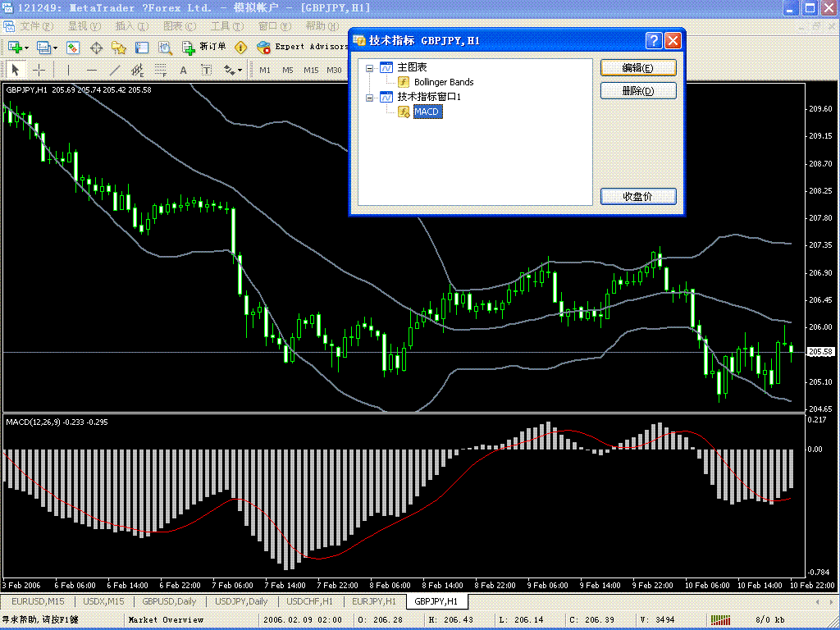Open the 图表(C) menu

click(x=180, y=25)
